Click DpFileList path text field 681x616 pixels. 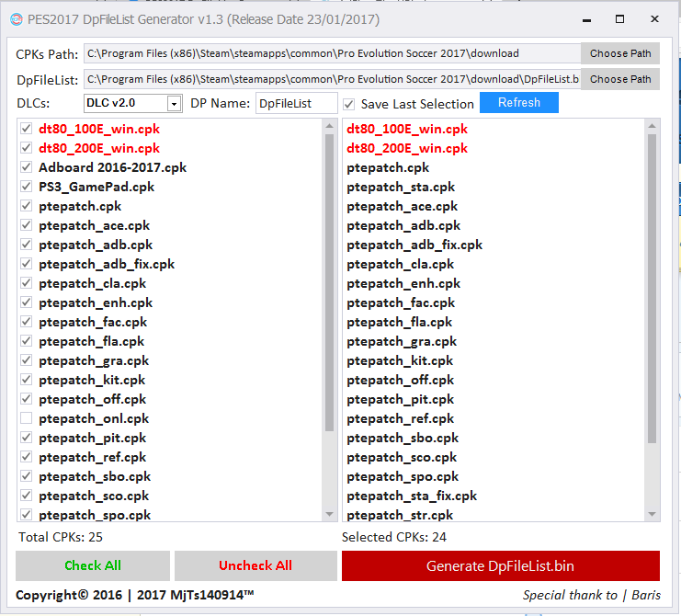tap(333, 79)
